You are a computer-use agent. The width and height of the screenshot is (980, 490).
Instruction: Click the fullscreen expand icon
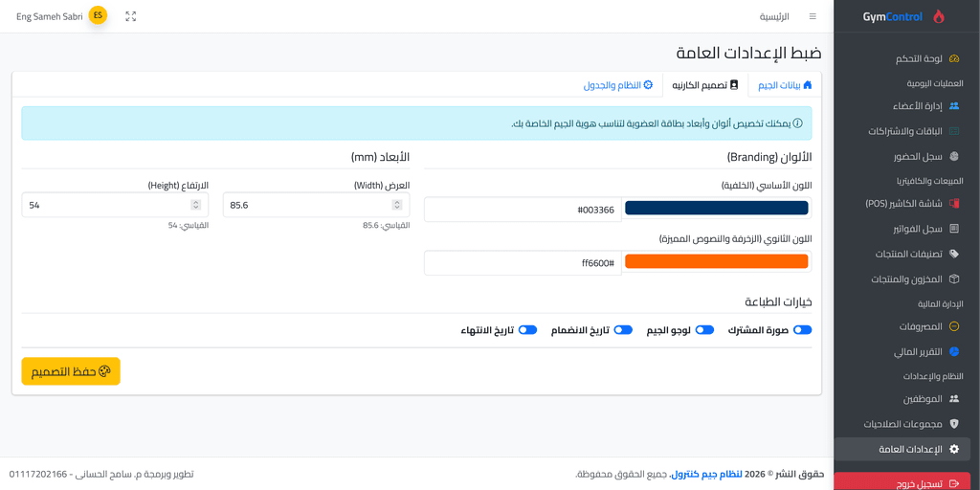[x=130, y=16]
